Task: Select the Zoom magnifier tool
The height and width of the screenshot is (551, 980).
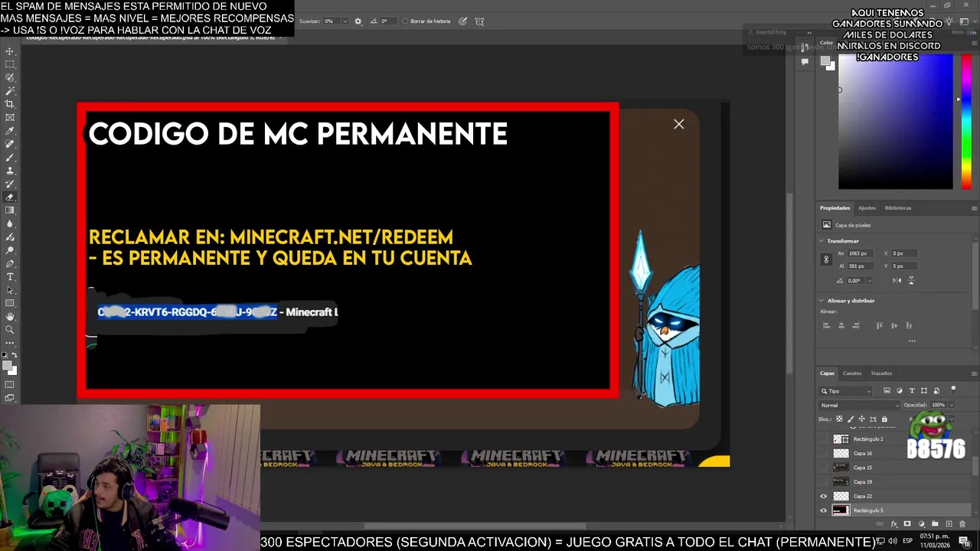Action: coord(10,330)
